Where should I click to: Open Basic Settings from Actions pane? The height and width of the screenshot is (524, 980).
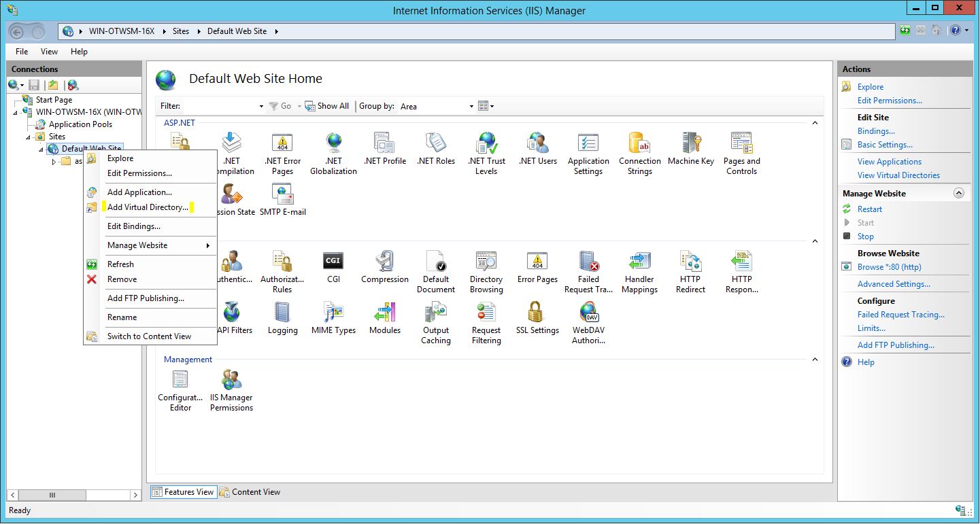tap(885, 145)
